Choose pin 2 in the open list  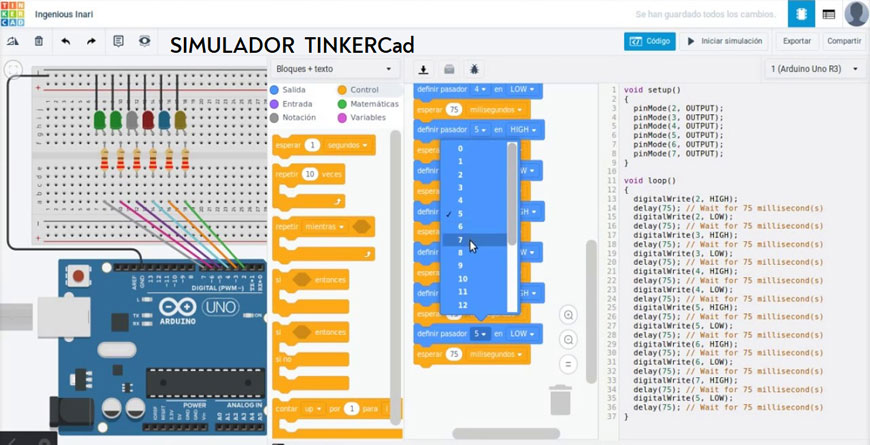point(474,175)
